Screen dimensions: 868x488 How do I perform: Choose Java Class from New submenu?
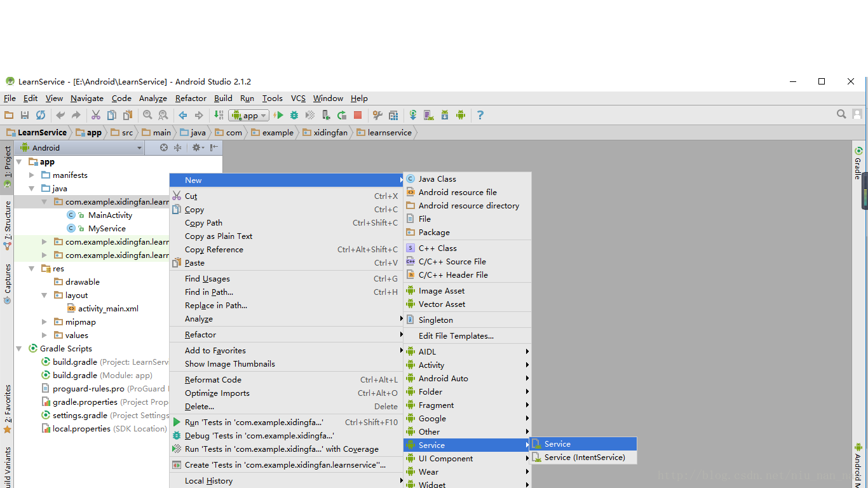(x=468, y=179)
